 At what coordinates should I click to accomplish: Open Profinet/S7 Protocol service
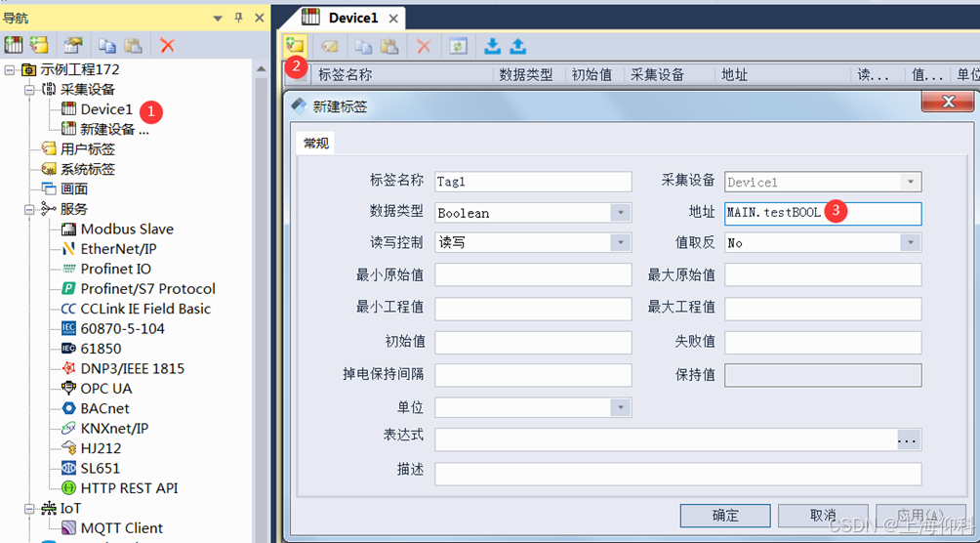click(x=139, y=289)
